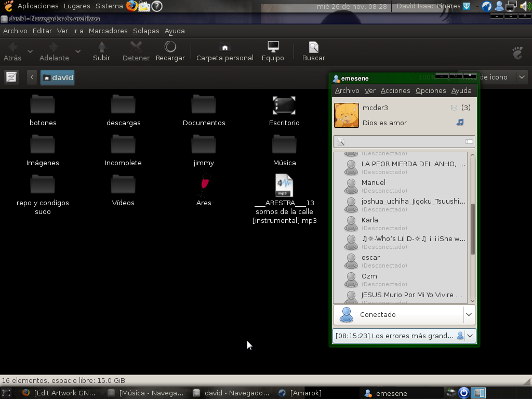
Task: Click the path bar left arrow
Action: pos(32,77)
